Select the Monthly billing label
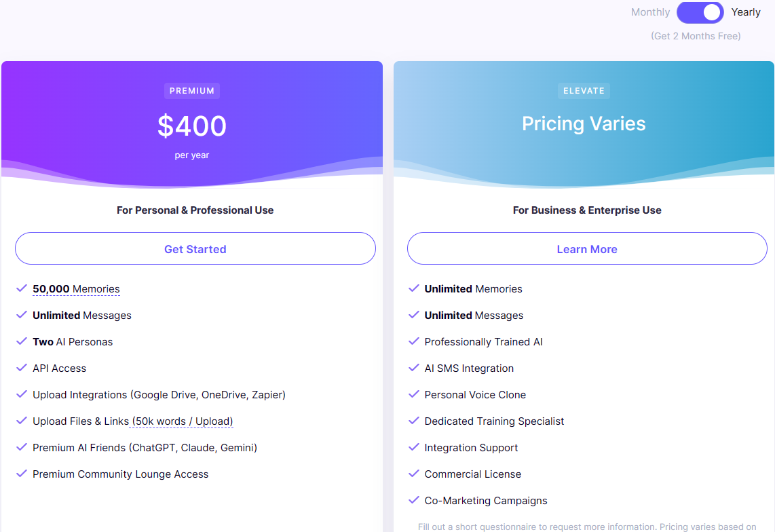This screenshot has width=775, height=532. [x=650, y=12]
